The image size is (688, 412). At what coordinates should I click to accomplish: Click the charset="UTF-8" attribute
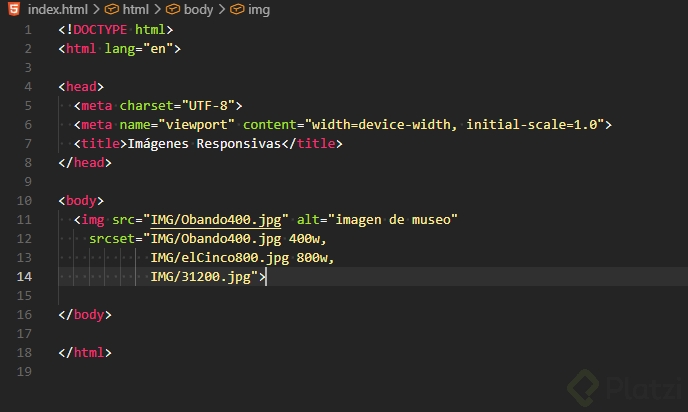[x=177, y=105]
